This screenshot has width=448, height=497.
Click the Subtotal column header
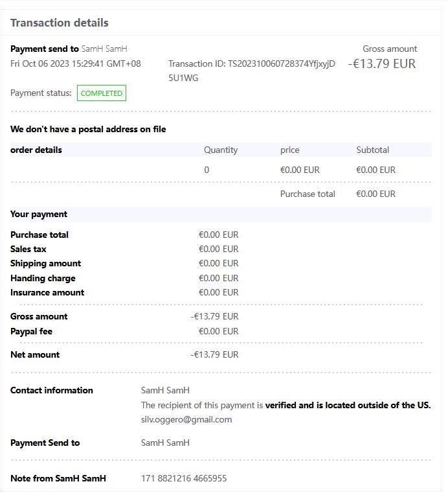pyautogui.click(x=373, y=150)
